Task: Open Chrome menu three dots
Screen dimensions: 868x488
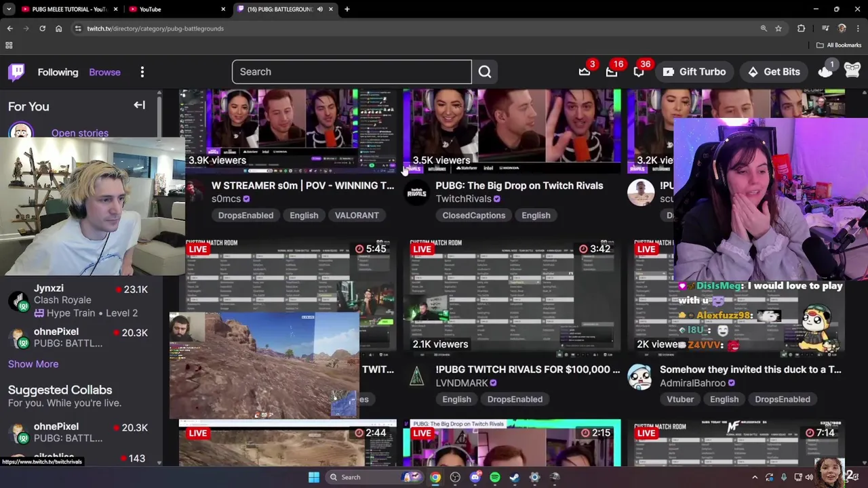Action: coord(859,28)
